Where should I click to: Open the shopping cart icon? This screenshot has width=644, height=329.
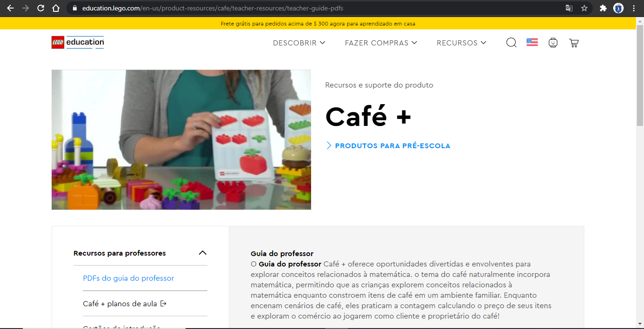(574, 43)
